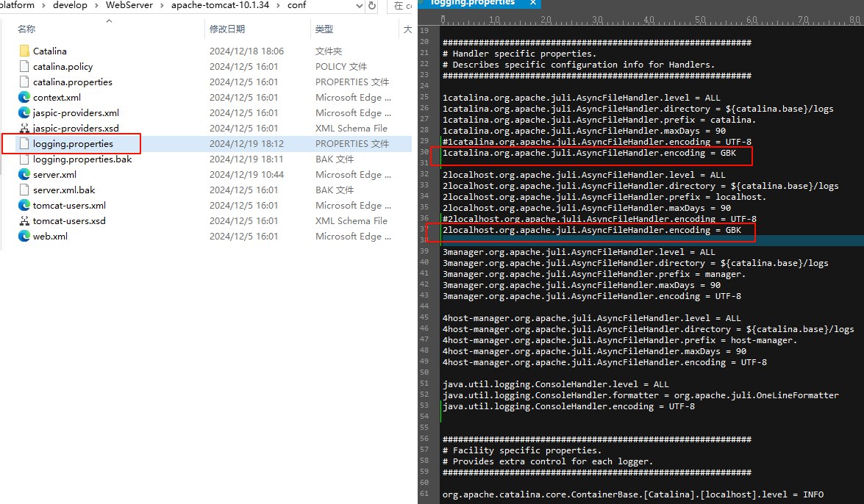Click the catalina.policy file icon
The image size is (864, 504).
point(24,67)
